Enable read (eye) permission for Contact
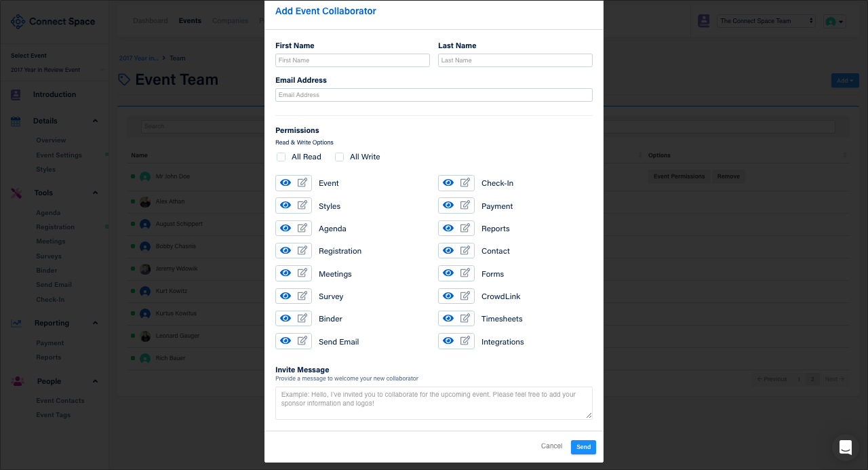The image size is (868, 470). 448,251
